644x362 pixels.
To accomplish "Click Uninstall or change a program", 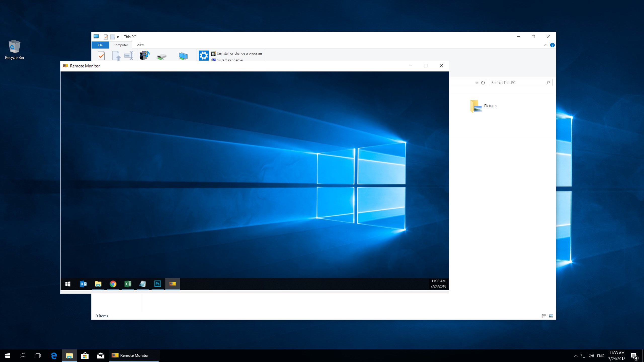I will pyautogui.click(x=239, y=53).
